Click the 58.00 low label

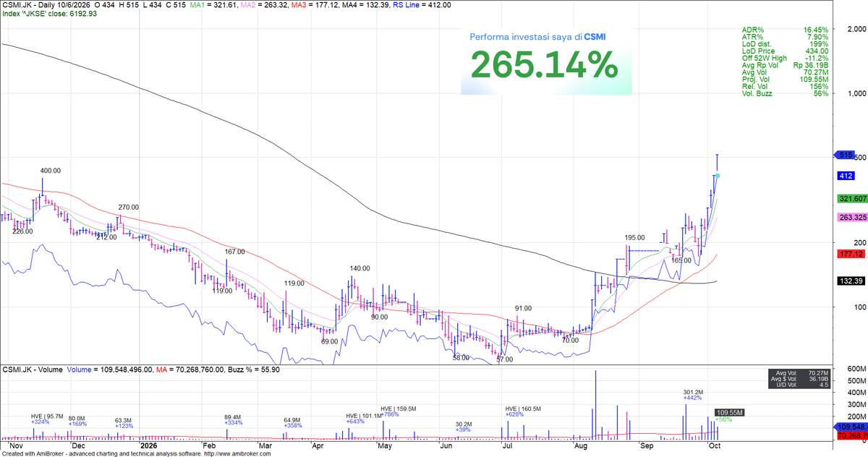[x=461, y=357]
